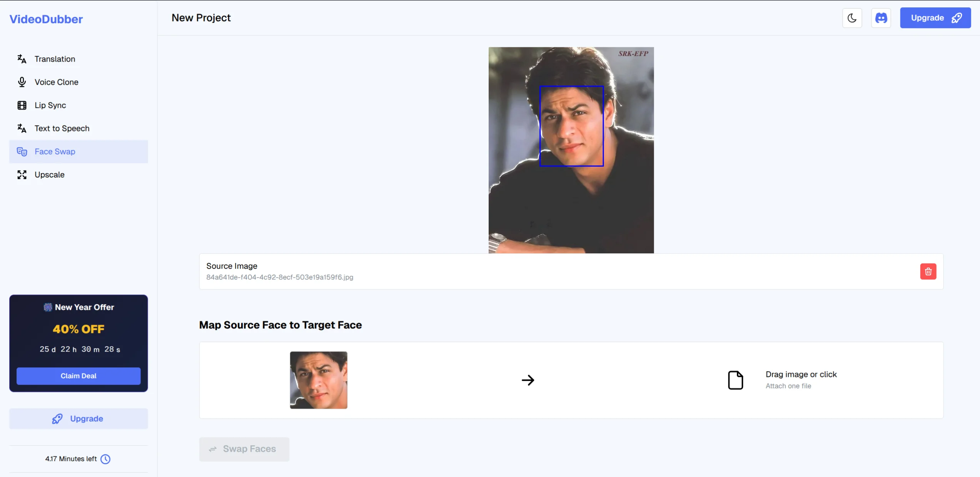Viewport: 980px width, 477px height.
Task: Click the Lip Sync film icon
Action: pyautogui.click(x=22, y=105)
